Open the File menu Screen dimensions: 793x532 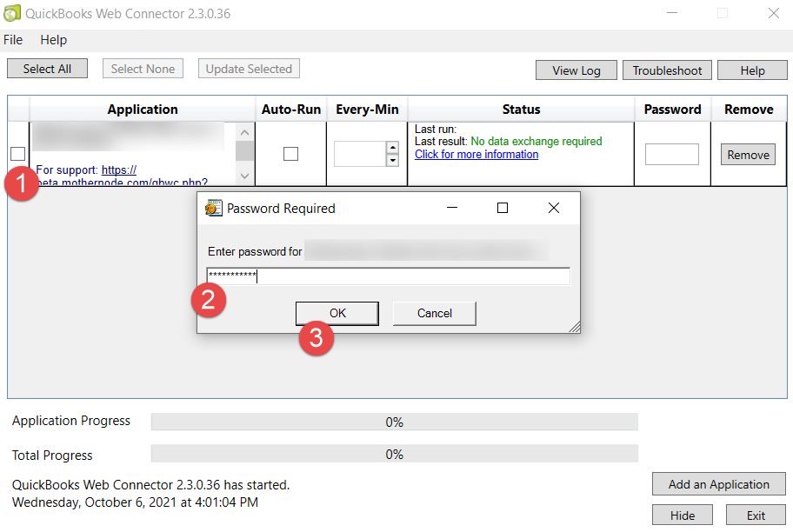(13, 39)
